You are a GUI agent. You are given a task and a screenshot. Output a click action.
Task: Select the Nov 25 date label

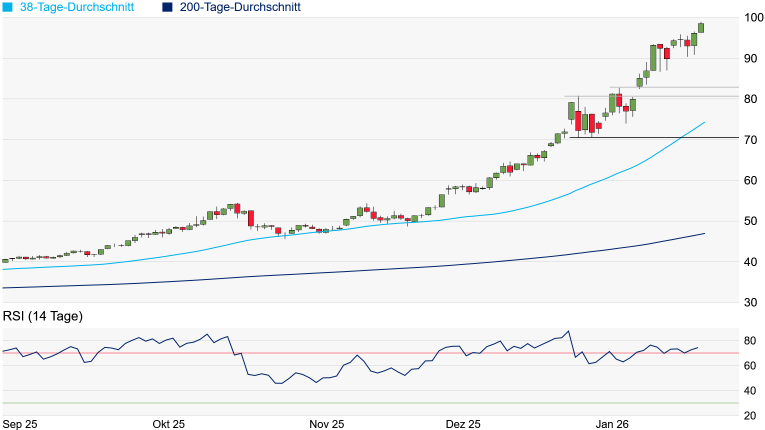click(328, 423)
